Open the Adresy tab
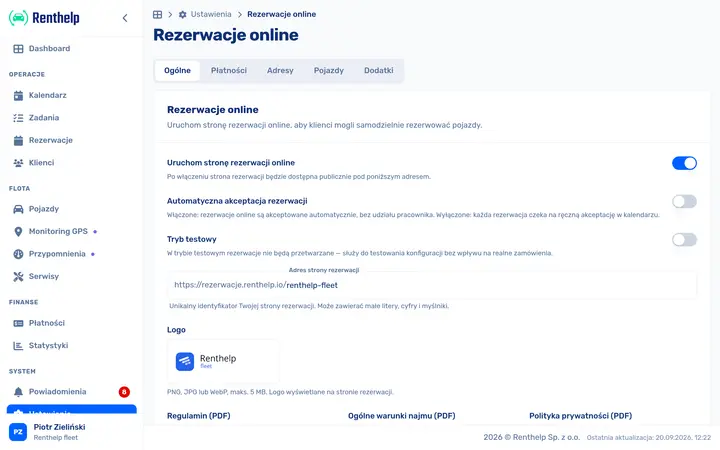 coord(280,71)
